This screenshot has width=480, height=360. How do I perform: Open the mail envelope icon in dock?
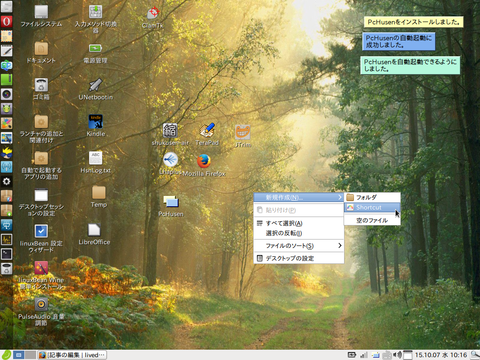(7, 36)
